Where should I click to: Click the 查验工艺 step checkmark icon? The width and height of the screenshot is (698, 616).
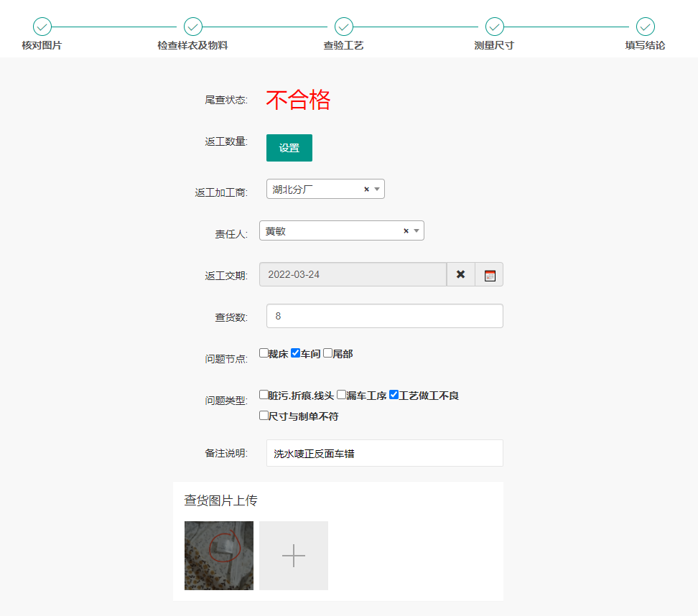pos(344,27)
